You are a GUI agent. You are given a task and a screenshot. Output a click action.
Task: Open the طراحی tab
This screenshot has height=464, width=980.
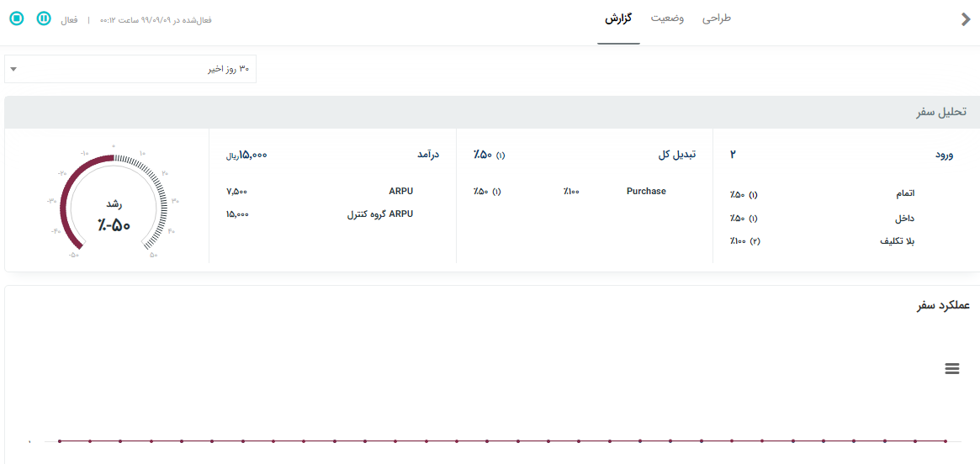tap(717, 18)
